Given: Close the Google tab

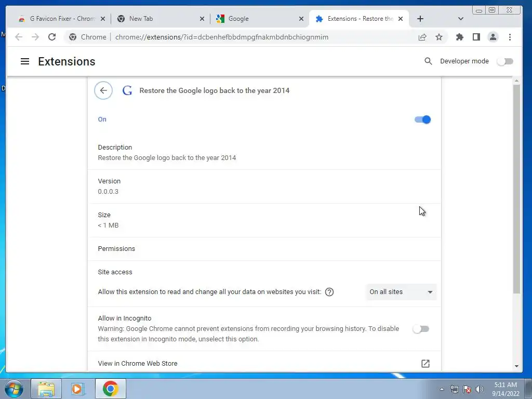Looking at the screenshot, I should (x=301, y=19).
